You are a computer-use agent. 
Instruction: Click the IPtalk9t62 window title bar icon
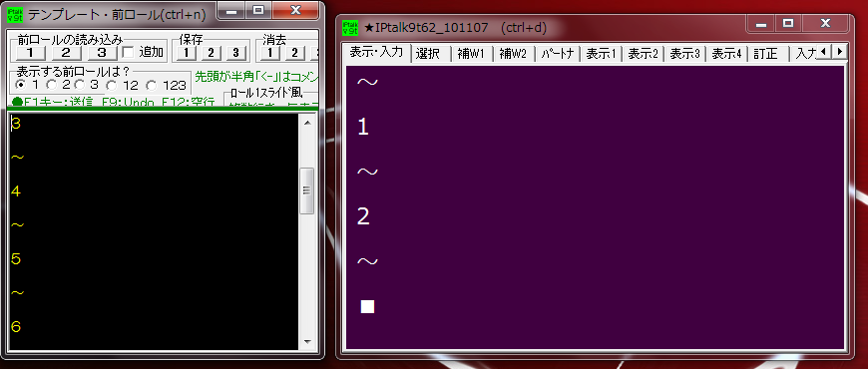350,27
